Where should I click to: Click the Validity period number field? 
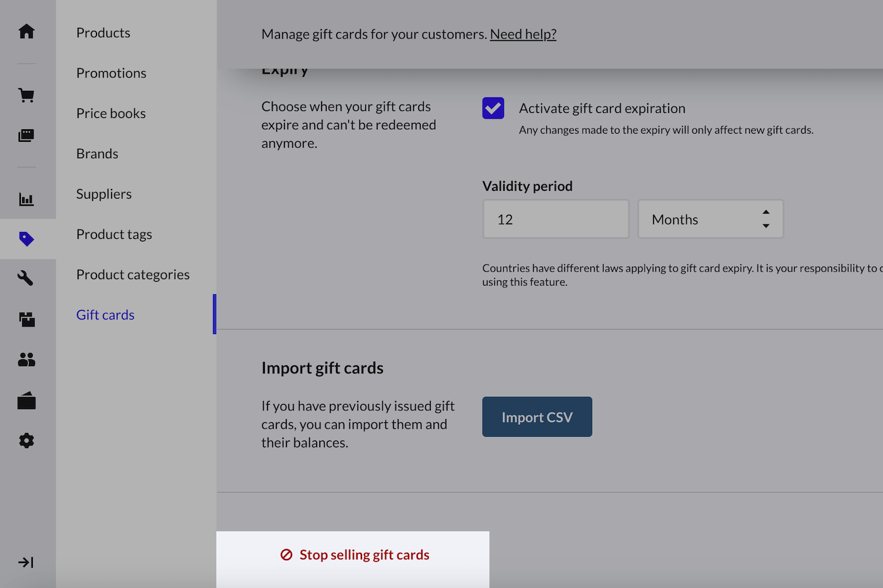(556, 219)
